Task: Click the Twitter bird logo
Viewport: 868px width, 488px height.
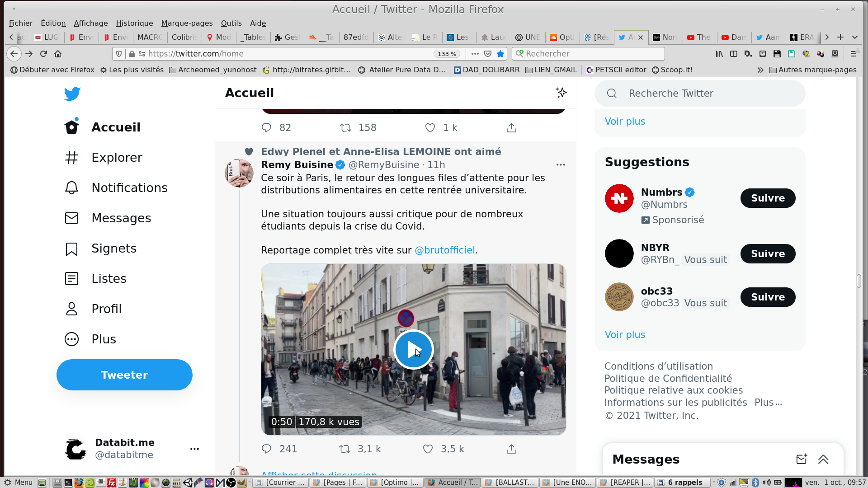Action: click(x=72, y=94)
